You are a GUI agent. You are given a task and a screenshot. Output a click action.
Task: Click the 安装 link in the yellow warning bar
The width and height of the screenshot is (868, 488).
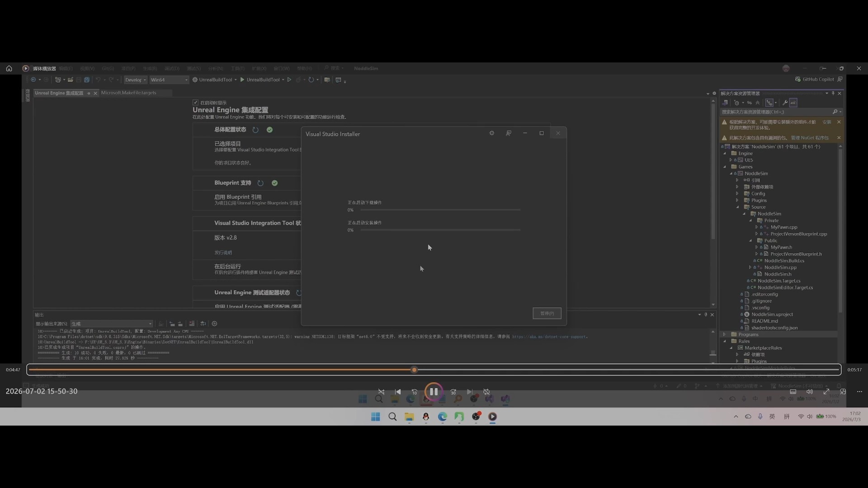(x=826, y=122)
